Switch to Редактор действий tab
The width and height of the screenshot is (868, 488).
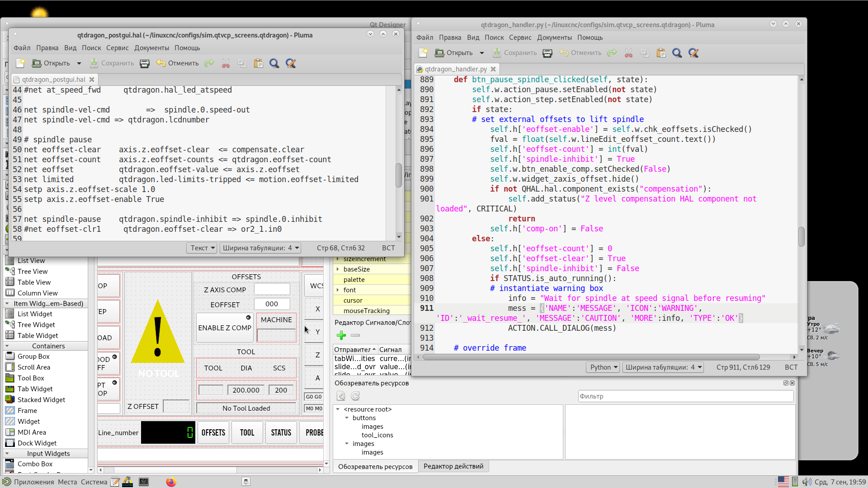(453, 466)
